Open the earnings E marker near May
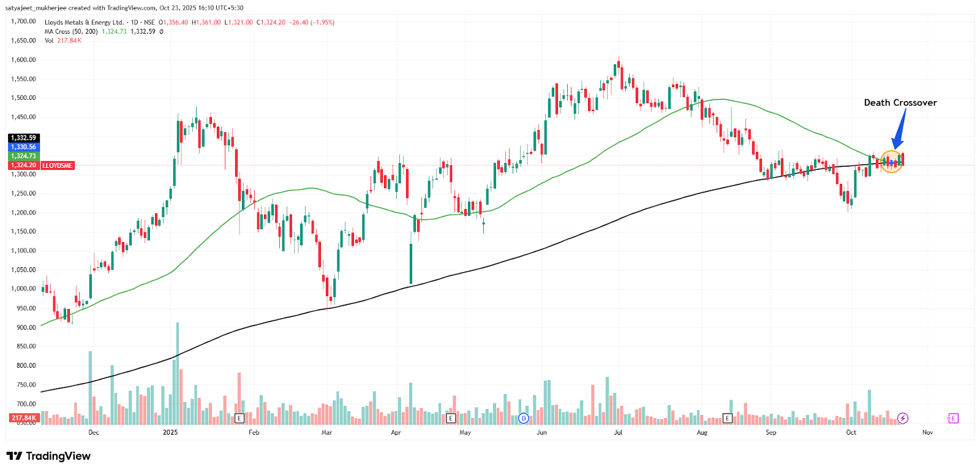Image resolution: width=980 pixels, height=472 pixels. click(451, 418)
